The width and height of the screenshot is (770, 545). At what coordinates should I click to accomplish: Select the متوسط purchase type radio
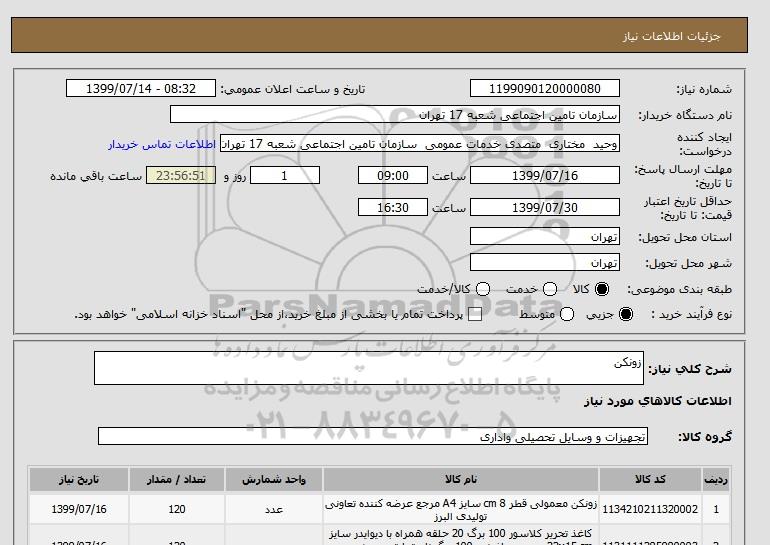click(x=567, y=314)
